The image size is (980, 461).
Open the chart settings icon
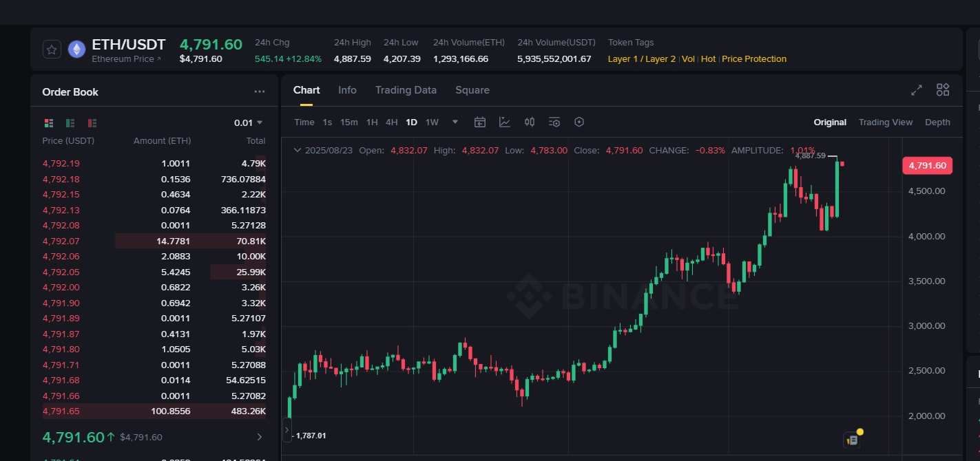tap(554, 122)
